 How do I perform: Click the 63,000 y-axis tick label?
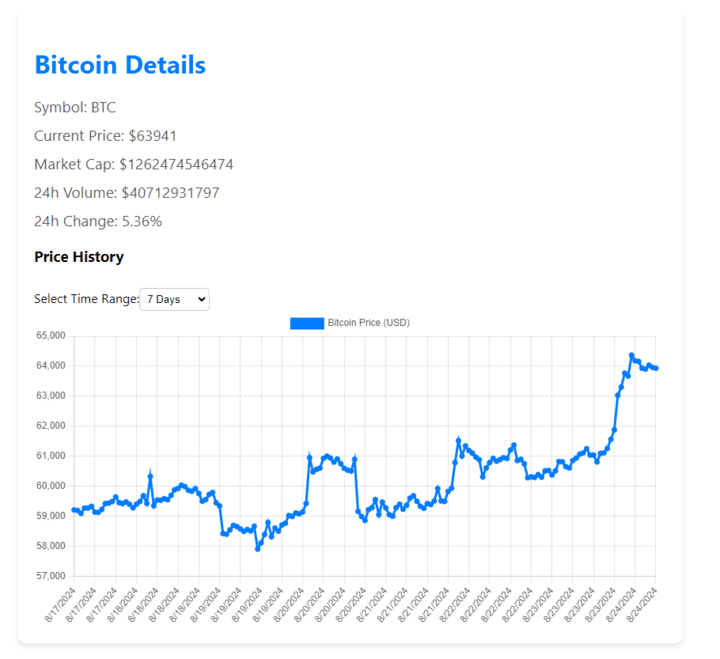click(x=49, y=396)
